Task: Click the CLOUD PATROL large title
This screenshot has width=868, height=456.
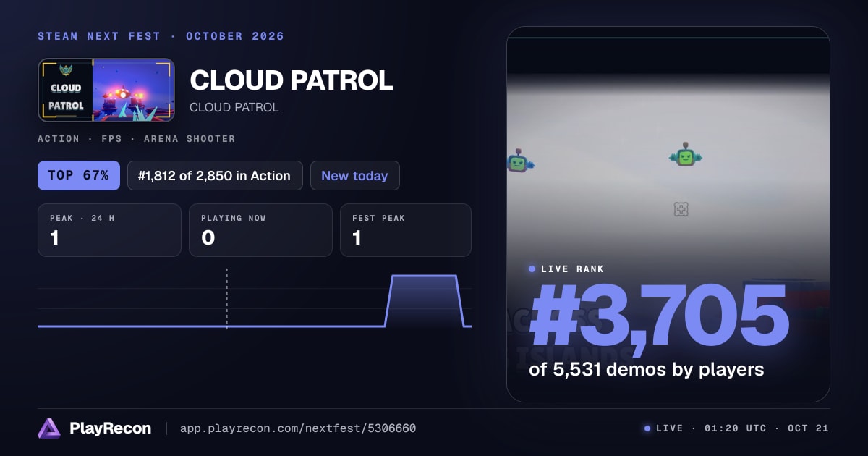Action: pyautogui.click(x=292, y=80)
